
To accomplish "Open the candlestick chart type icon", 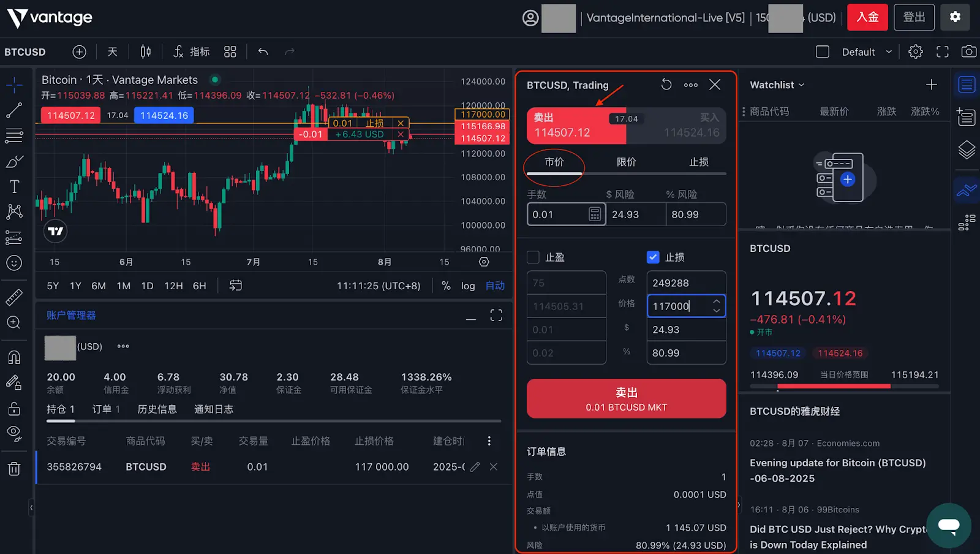I will click(145, 52).
